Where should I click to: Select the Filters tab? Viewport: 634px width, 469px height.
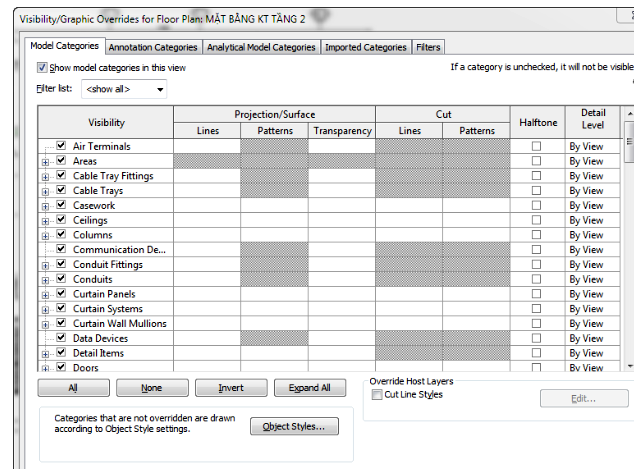point(428,47)
